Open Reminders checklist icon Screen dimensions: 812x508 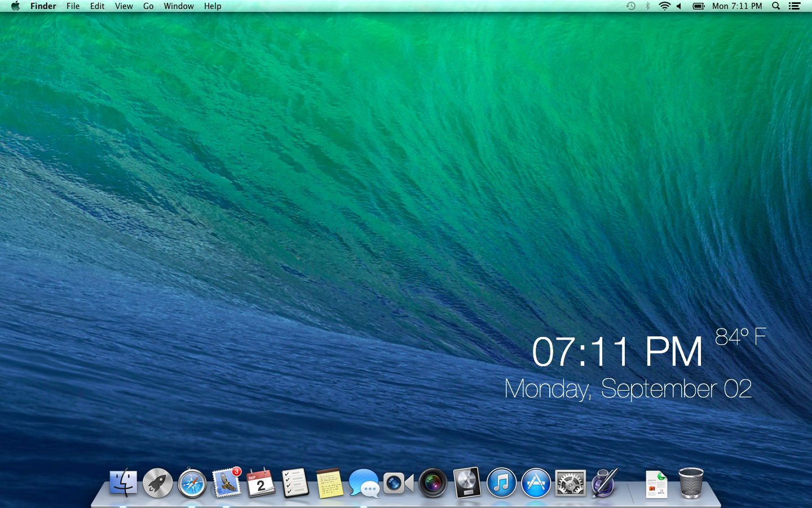(x=295, y=483)
